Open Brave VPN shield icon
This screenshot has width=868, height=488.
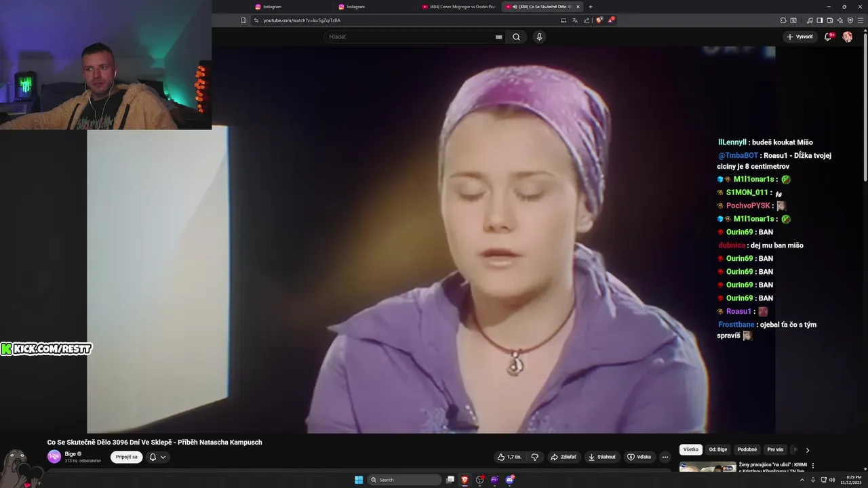coord(850,20)
